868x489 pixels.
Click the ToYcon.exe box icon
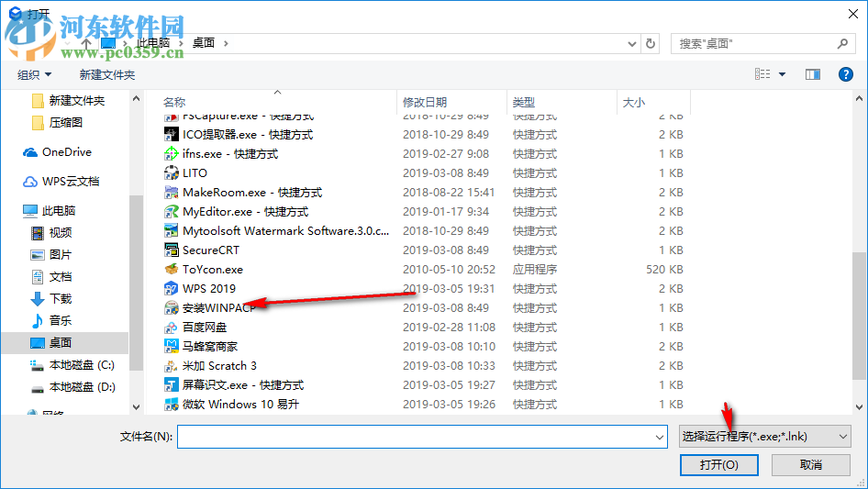[172, 270]
